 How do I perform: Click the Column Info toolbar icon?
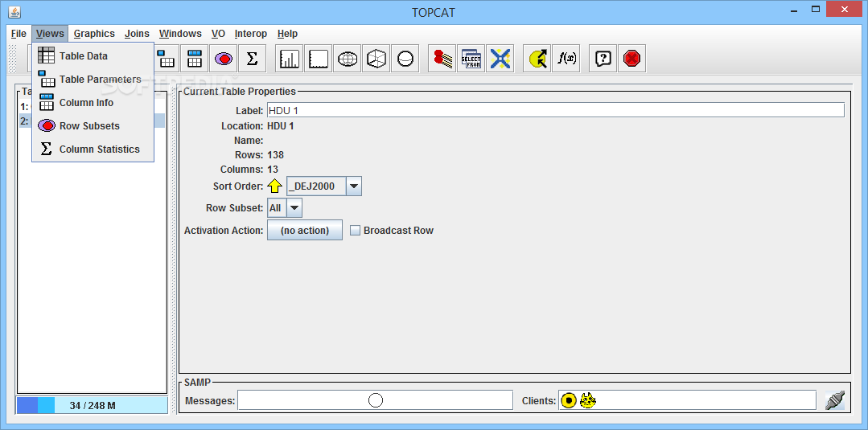[x=195, y=59]
